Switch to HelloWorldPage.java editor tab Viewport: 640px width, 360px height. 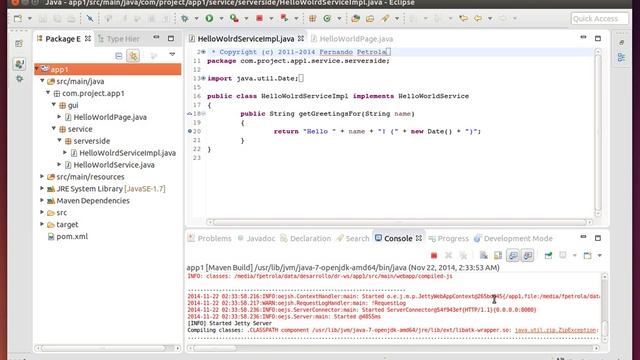(x=352, y=39)
